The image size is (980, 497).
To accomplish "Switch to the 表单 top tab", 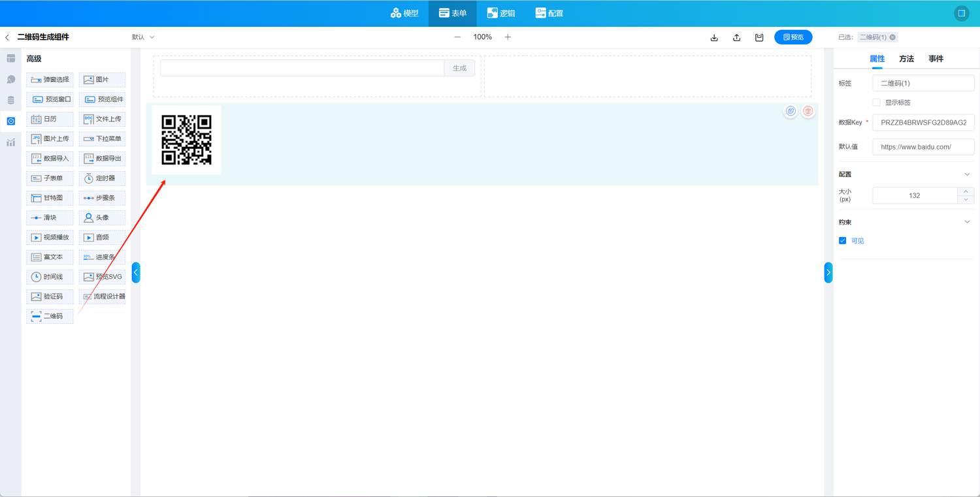I will (453, 13).
